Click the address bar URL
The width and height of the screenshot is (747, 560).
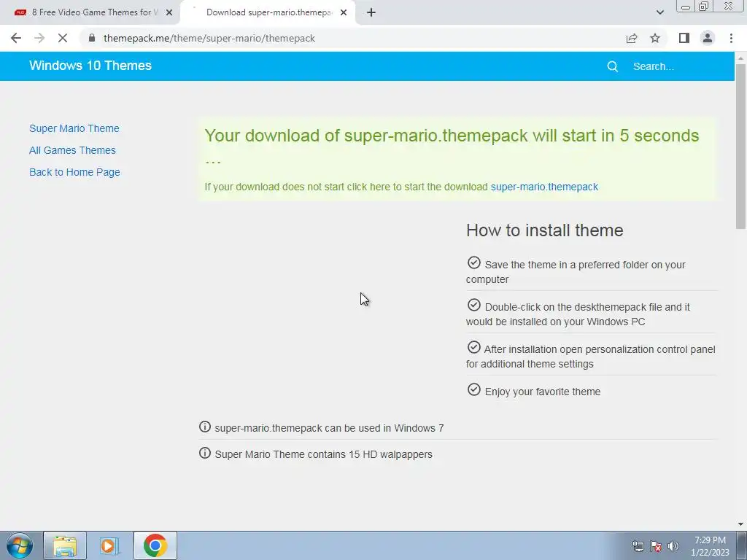pos(209,38)
